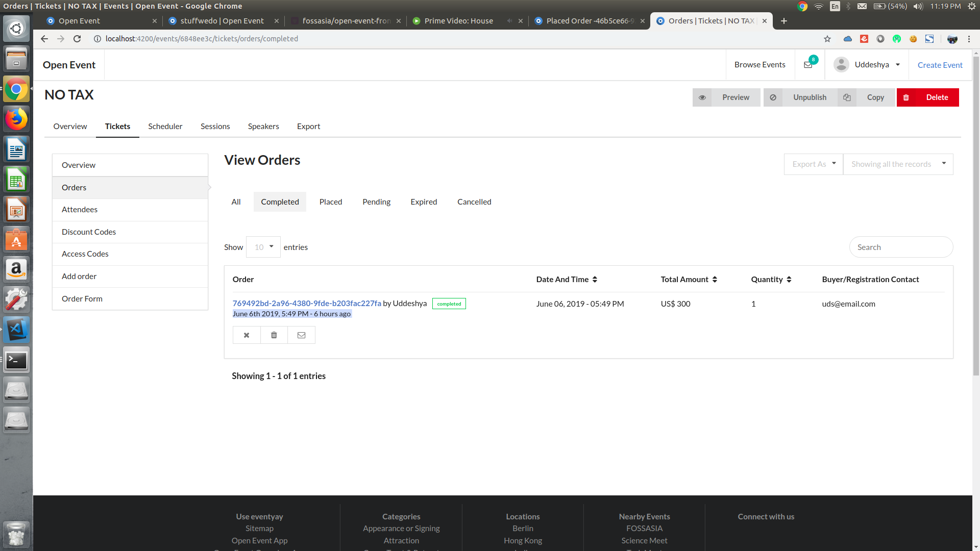Filter orders by Cancelled
Screen dimensions: 980x551
tap(474, 202)
